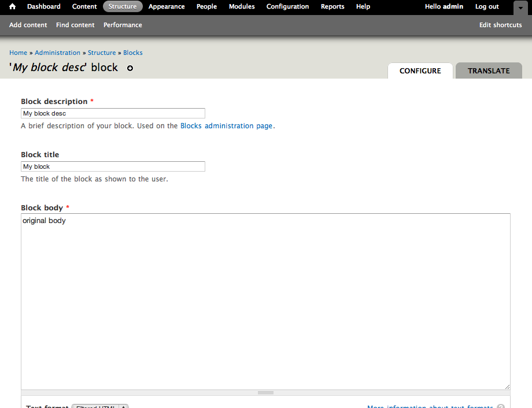This screenshot has width=532, height=408.
Task: Open the Performance shortcut
Action: pos(123,25)
